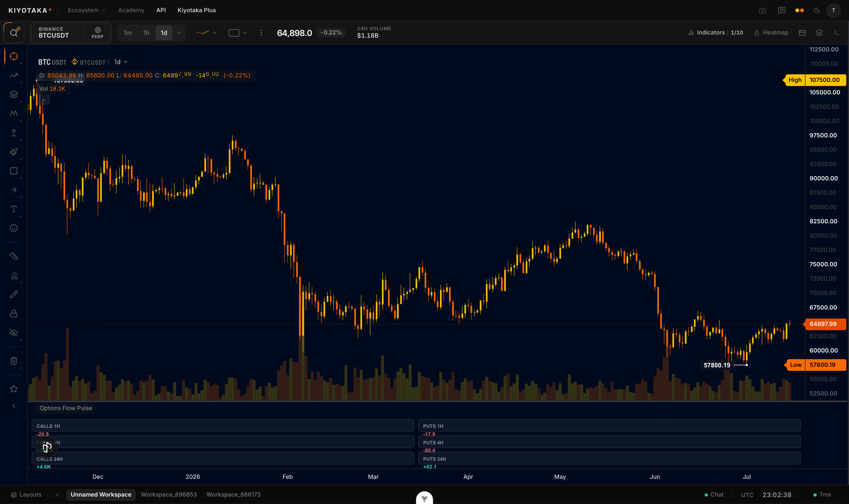
Task: Open the emoji sticker tool
Action: coord(14,228)
